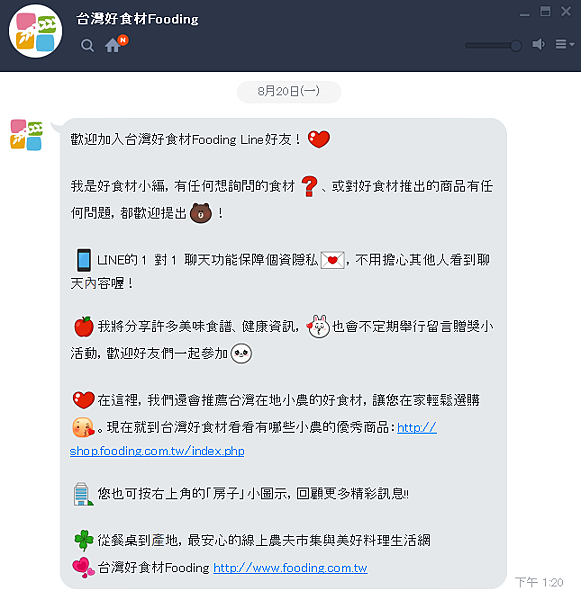Click the red question mark emoji
Screen dimensions: 581x600
click(309, 186)
